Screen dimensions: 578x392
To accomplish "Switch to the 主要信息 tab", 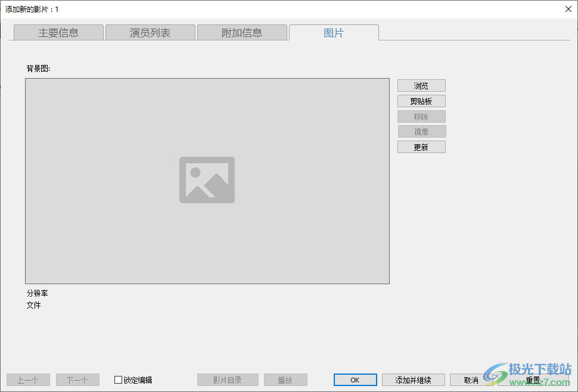I will coord(58,32).
